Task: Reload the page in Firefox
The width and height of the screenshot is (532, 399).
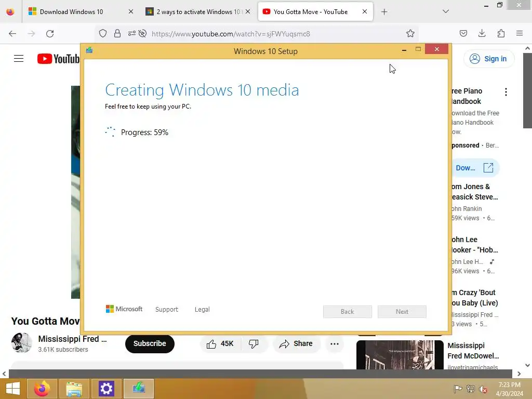Action: click(x=50, y=34)
